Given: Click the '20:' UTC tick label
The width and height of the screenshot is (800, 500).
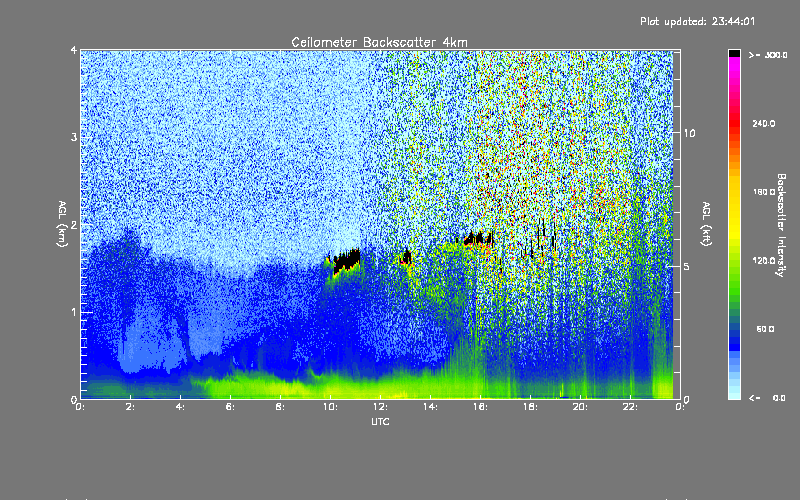Looking at the screenshot, I should 580,407.
